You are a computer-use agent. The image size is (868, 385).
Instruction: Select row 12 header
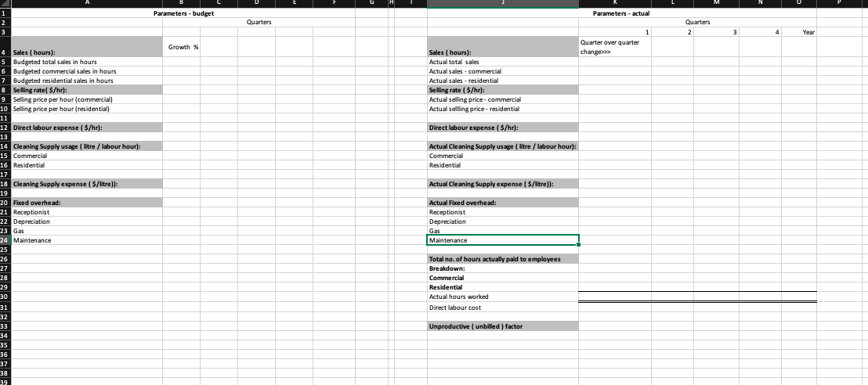[x=5, y=128]
